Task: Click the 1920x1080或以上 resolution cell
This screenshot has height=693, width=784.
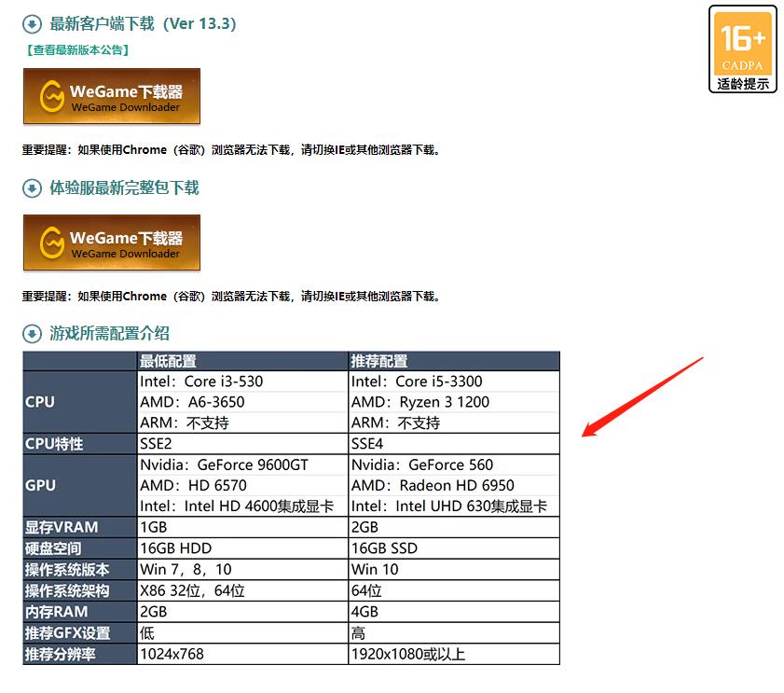Action: [x=454, y=654]
